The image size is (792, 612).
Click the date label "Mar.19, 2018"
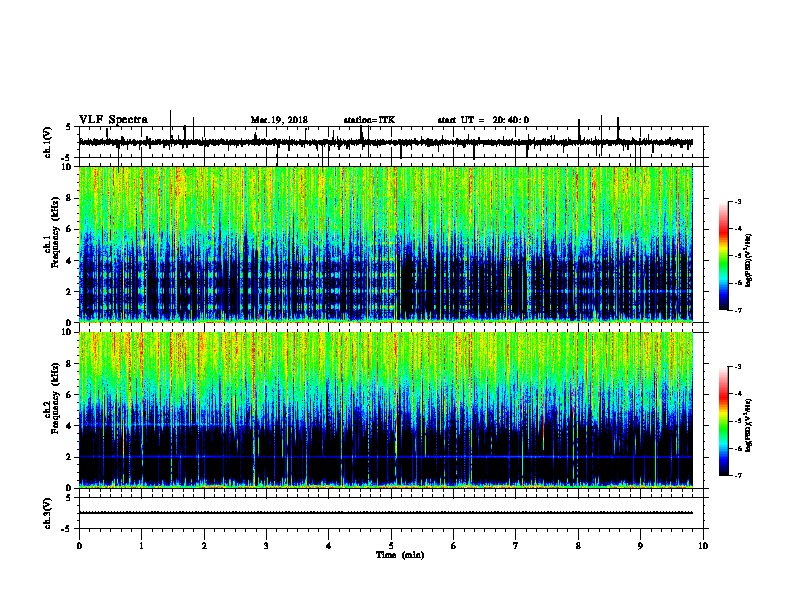tap(279, 120)
